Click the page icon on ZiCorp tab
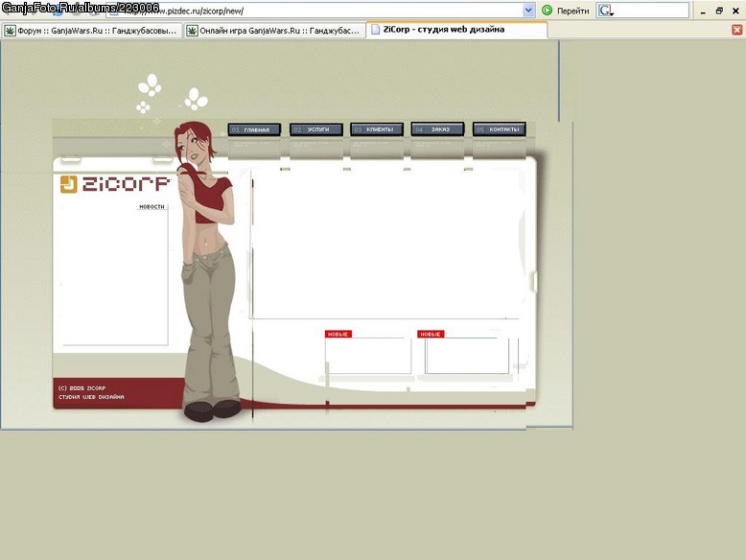The image size is (746, 560). tap(375, 30)
